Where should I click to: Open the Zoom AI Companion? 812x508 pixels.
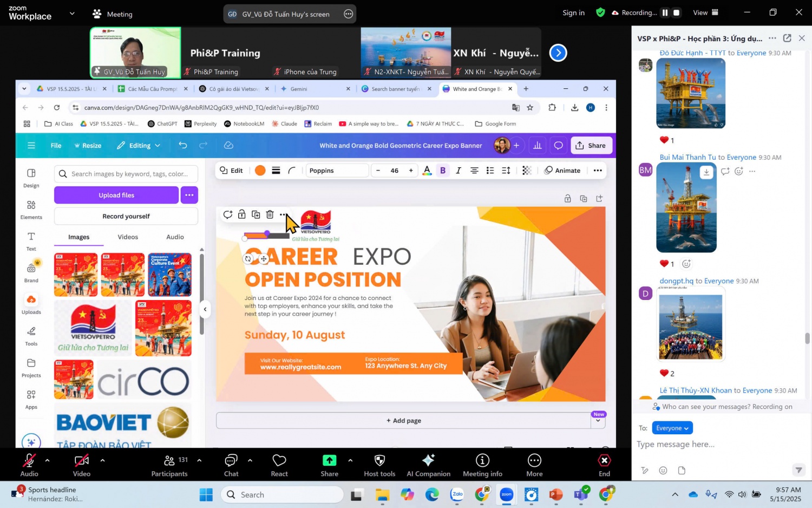pyautogui.click(x=428, y=465)
